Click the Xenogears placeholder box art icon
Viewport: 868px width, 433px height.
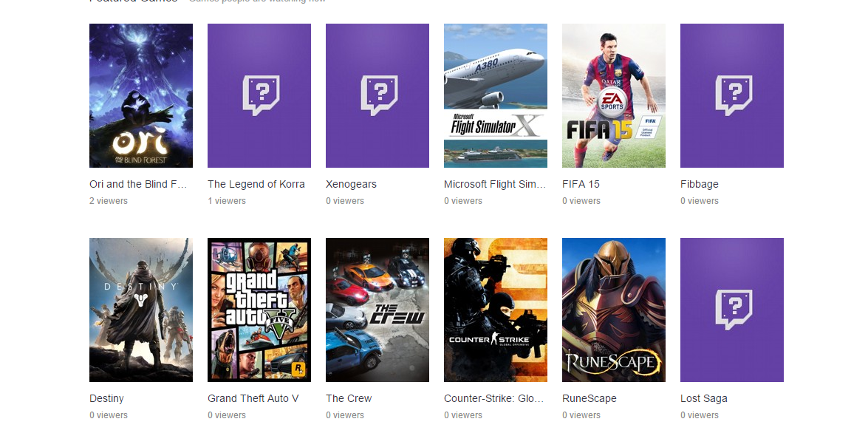tap(377, 95)
